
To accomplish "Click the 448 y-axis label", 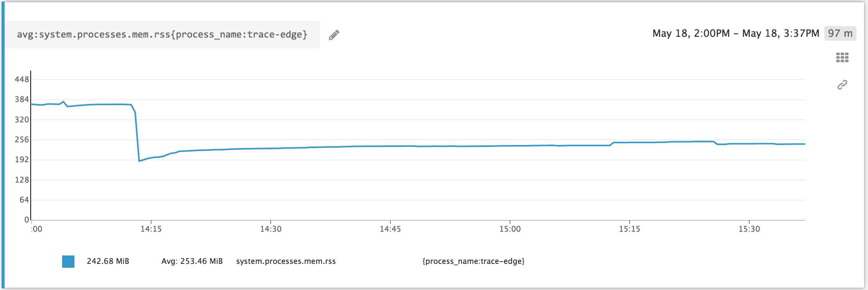I will pyautogui.click(x=23, y=78).
